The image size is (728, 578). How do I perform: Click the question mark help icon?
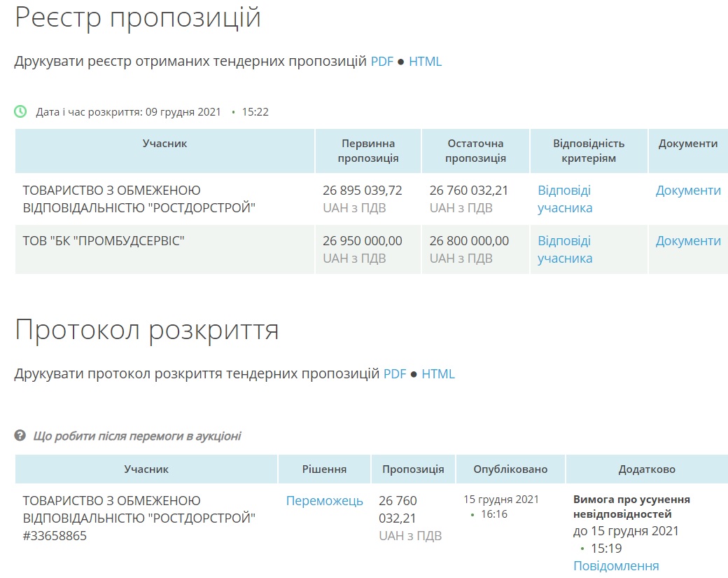pyautogui.click(x=20, y=436)
